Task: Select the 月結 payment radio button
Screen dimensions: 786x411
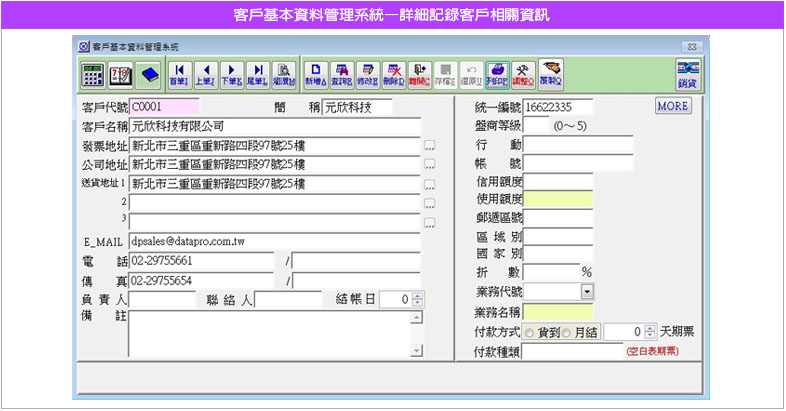Action: pos(567,332)
